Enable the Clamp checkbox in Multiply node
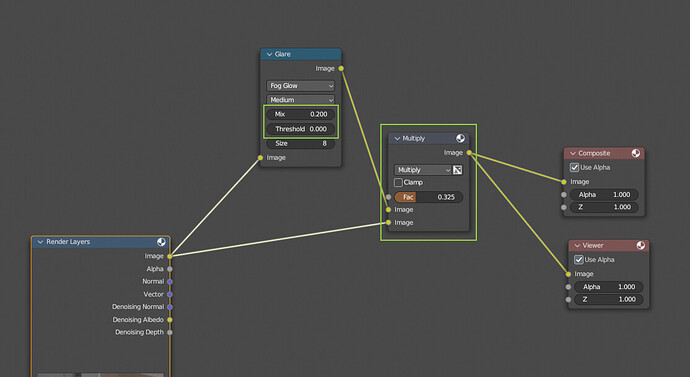The width and height of the screenshot is (690, 377). coord(398,182)
